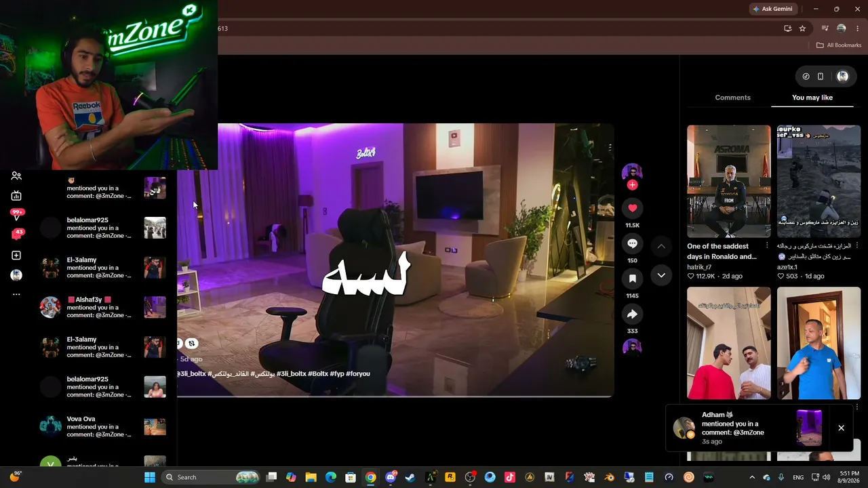Open the Chrome install app icon

pos(787,28)
